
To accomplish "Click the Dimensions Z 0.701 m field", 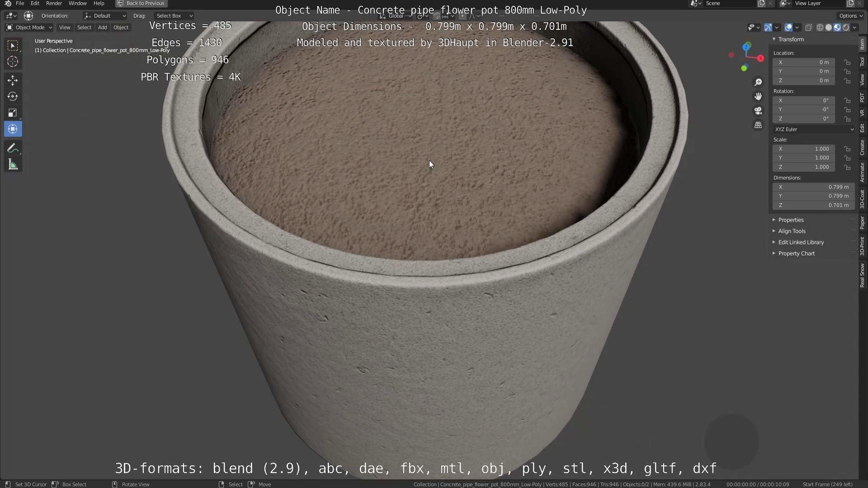I will point(814,205).
